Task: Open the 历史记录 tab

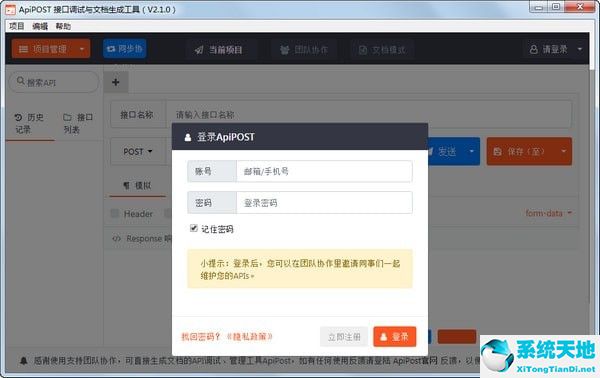Action: point(29,123)
